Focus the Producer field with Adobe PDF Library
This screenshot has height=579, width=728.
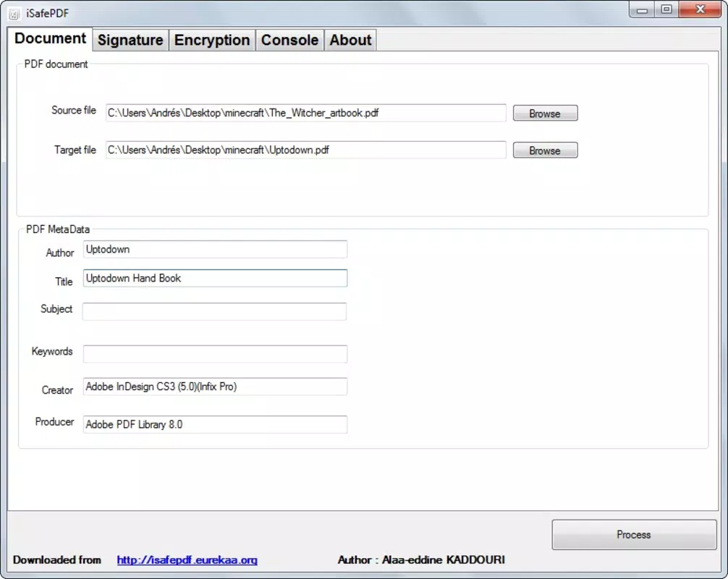215,424
